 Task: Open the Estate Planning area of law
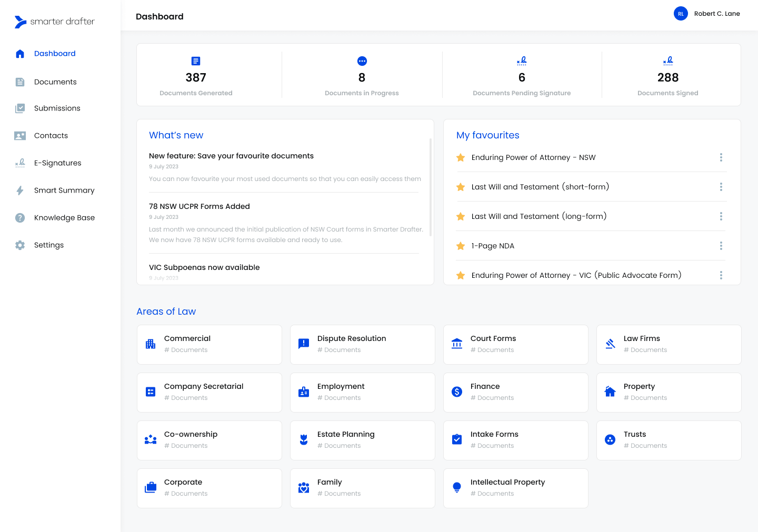[362, 440]
